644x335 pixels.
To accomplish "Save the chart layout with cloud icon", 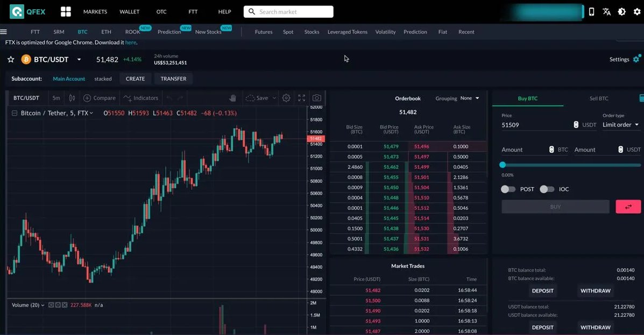I will [x=257, y=98].
